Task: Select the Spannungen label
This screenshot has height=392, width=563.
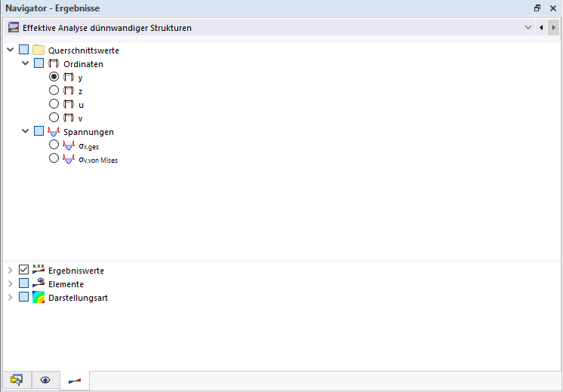Action: (89, 132)
